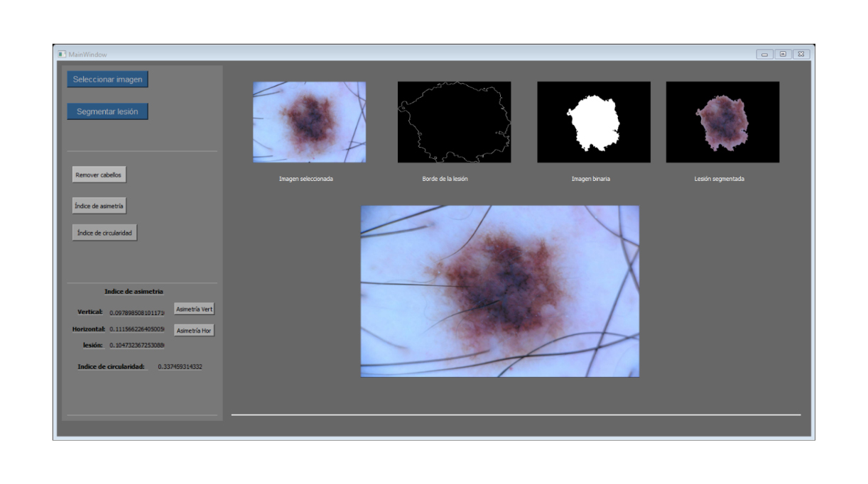This screenshot has width=868, height=484.
Task: Click the Horizontal asymmetry value field
Action: [136, 329]
